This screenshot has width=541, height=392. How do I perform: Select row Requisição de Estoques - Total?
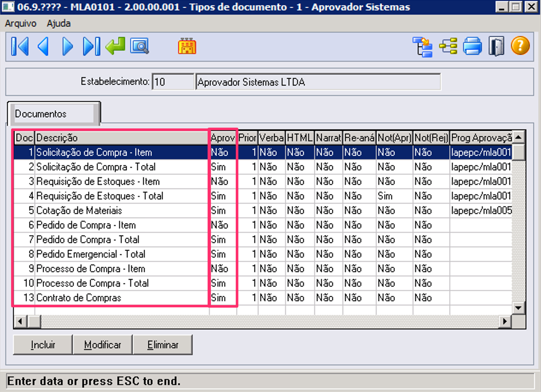263,196
